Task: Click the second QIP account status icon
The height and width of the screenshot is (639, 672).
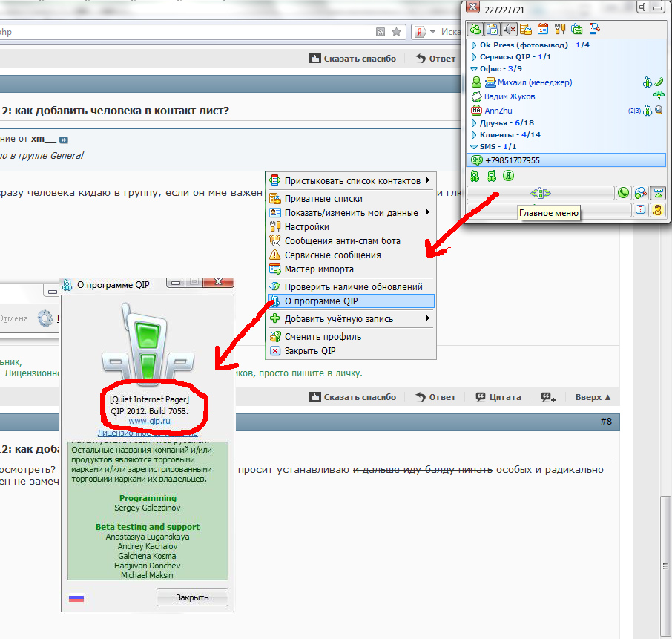Action: coord(491,176)
